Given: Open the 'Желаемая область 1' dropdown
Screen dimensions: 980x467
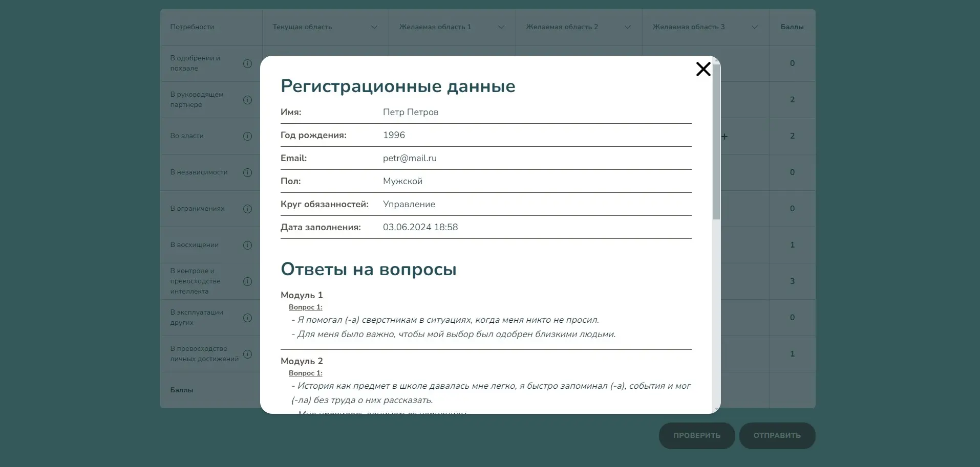Looking at the screenshot, I should pyautogui.click(x=501, y=27).
